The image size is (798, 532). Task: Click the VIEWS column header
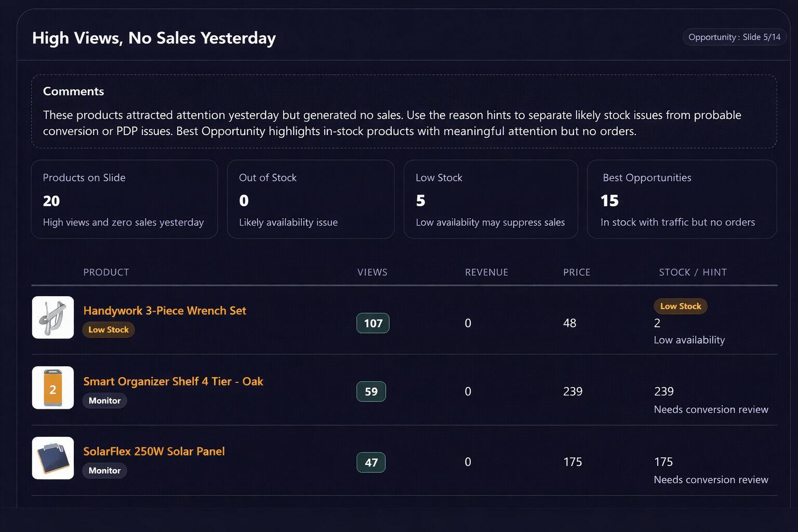372,272
